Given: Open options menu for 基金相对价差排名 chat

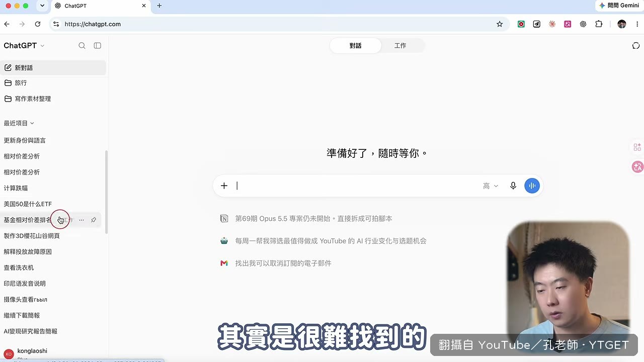Looking at the screenshot, I should (x=82, y=220).
